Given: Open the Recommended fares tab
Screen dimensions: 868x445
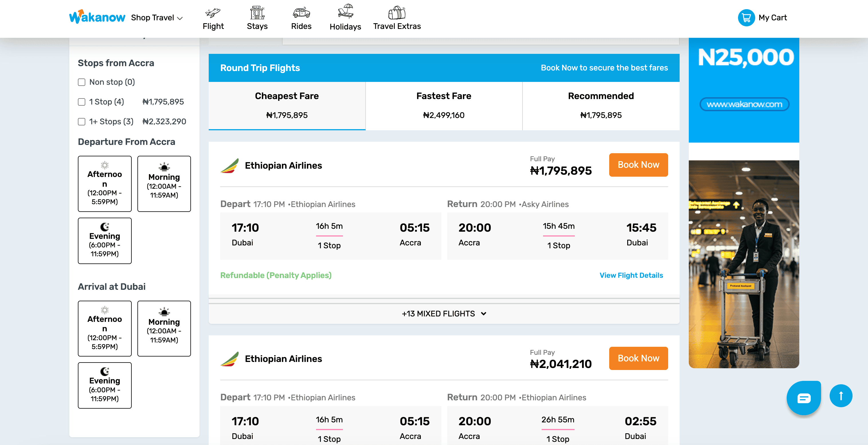Looking at the screenshot, I should (600, 105).
